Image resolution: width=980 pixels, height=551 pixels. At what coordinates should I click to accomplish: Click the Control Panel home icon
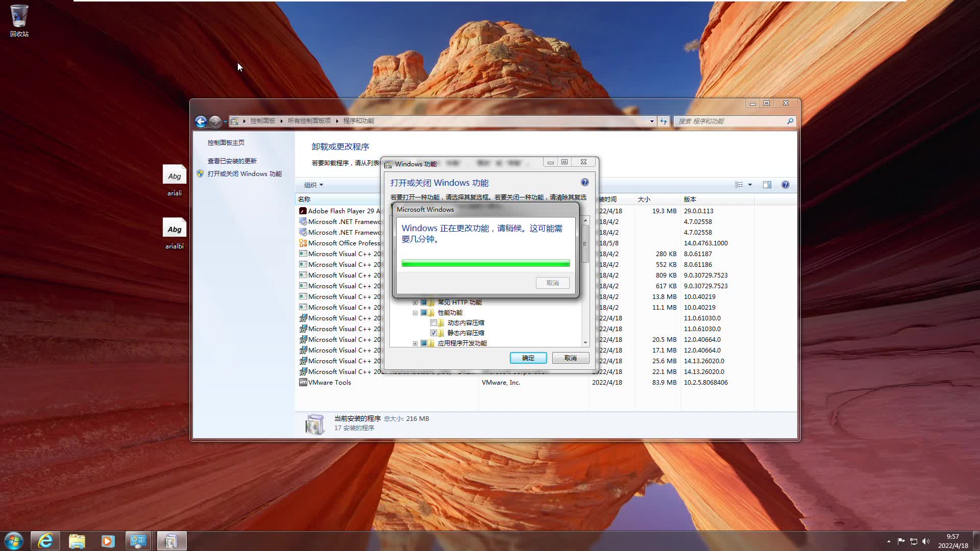pyautogui.click(x=226, y=142)
